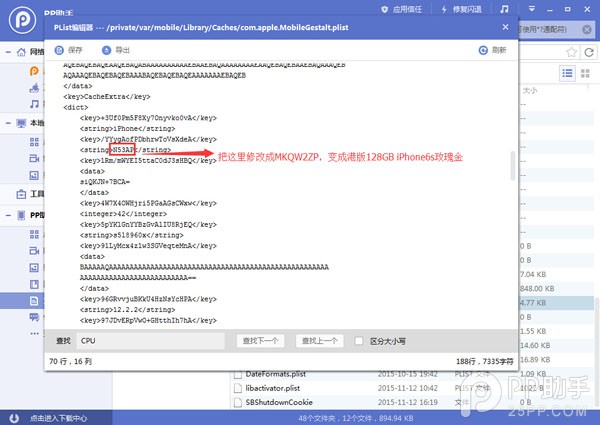Click the toolbox (工具) icon in sidebar

coord(21,194)
